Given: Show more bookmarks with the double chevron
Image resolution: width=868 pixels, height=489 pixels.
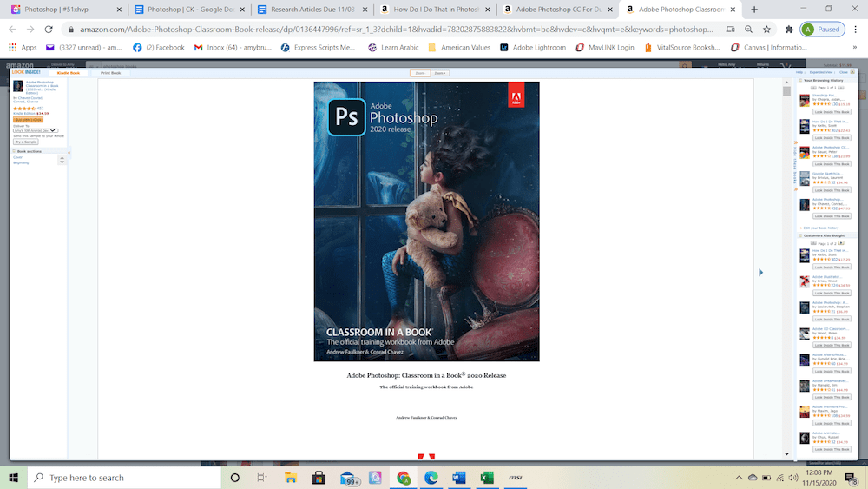Looking at the screenshot, I should (x=855, y=48).
